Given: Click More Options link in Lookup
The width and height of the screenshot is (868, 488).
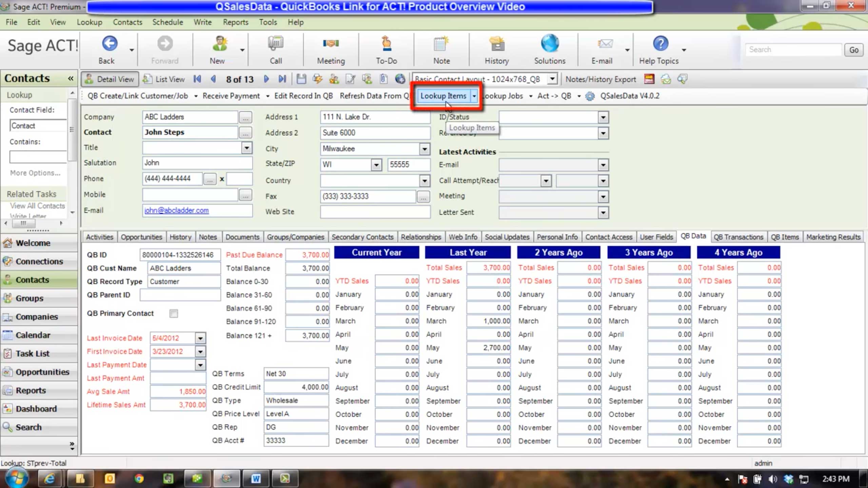Looking at the screenshot, I should (35, 173).
